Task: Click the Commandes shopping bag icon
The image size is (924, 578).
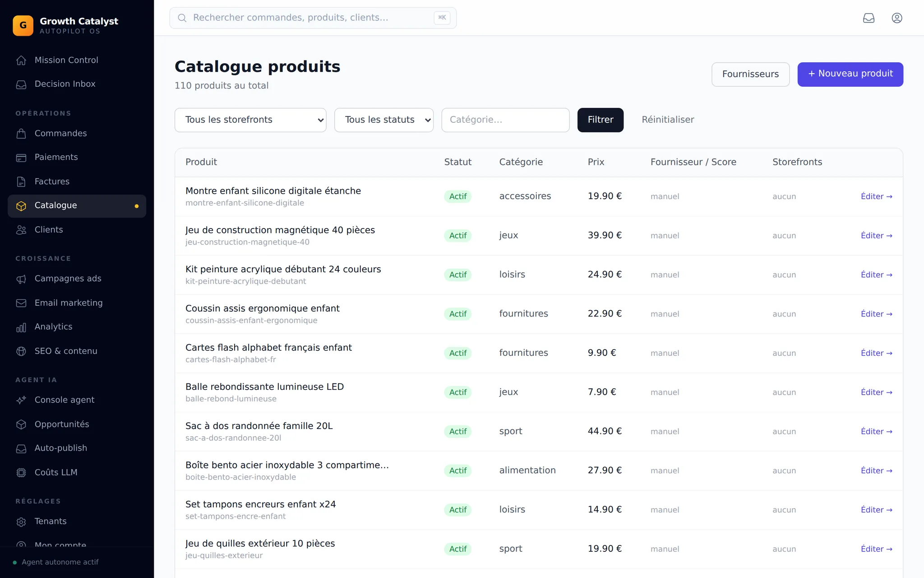Action: [21, 134]
